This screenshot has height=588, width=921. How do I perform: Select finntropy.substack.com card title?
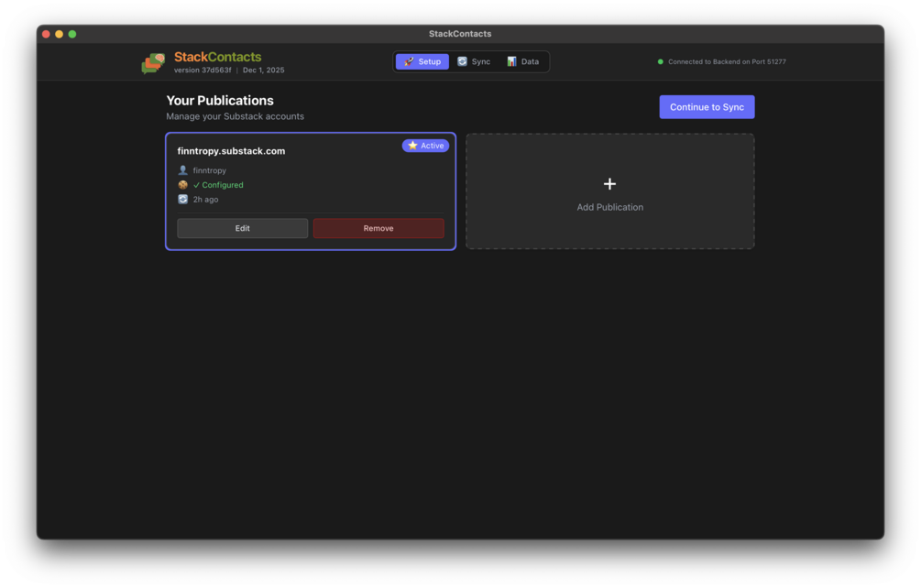tap(232, 151)
